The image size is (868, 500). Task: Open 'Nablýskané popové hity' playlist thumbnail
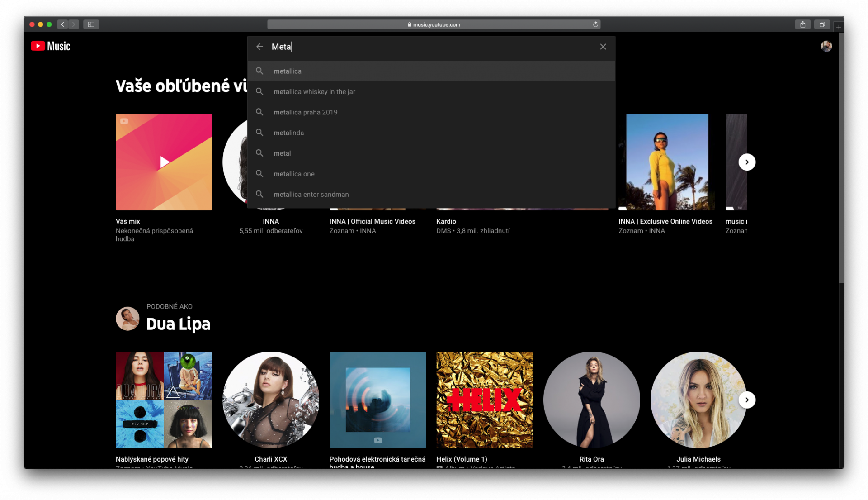point(164,400)
